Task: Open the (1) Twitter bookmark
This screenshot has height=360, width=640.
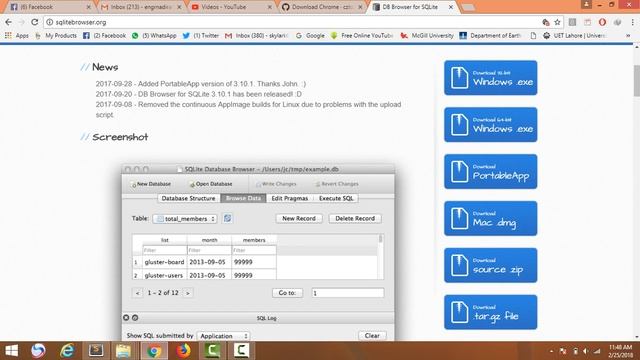Action: [x=201, y=36]
